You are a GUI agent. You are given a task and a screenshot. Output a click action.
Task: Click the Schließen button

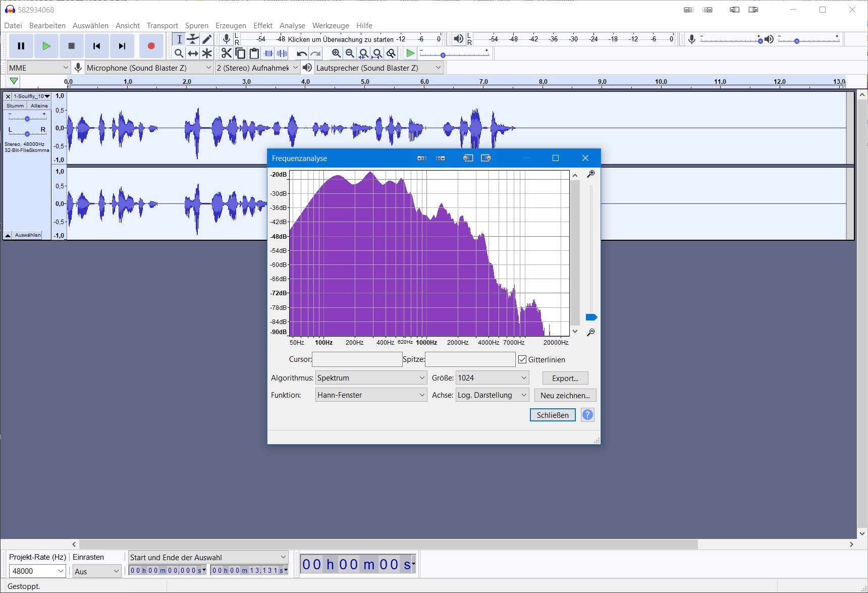[553, 415]
